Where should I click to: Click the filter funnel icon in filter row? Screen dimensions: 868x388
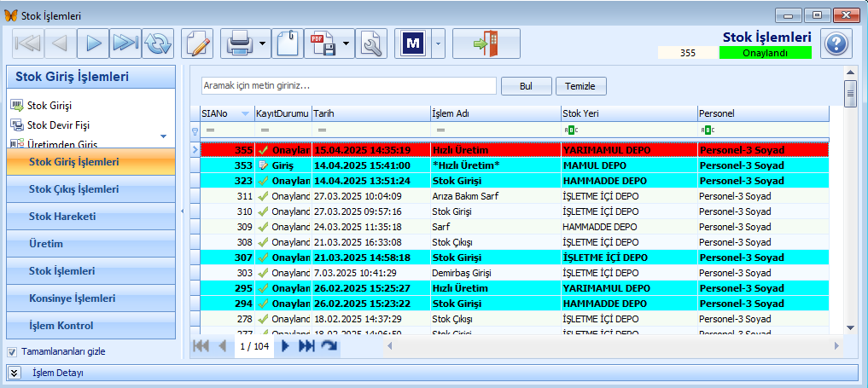click(195, 130)
